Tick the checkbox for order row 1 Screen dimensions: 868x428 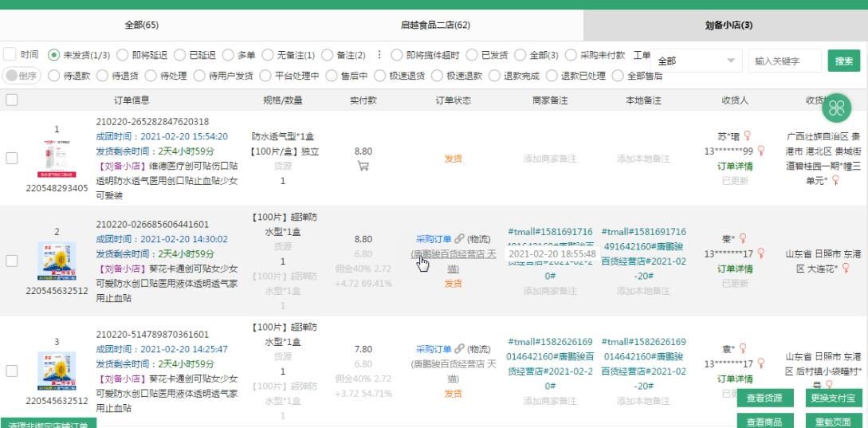[12, 158]
